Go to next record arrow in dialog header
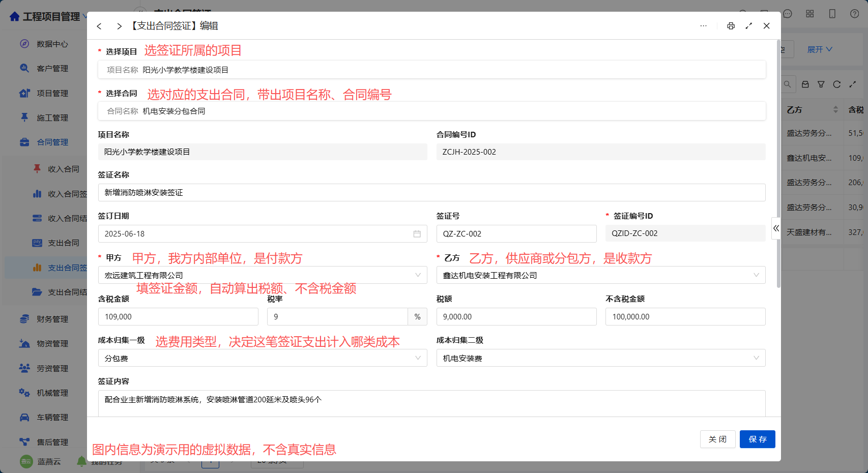Screen dimensions: 868x473 (x=119, y=26)
